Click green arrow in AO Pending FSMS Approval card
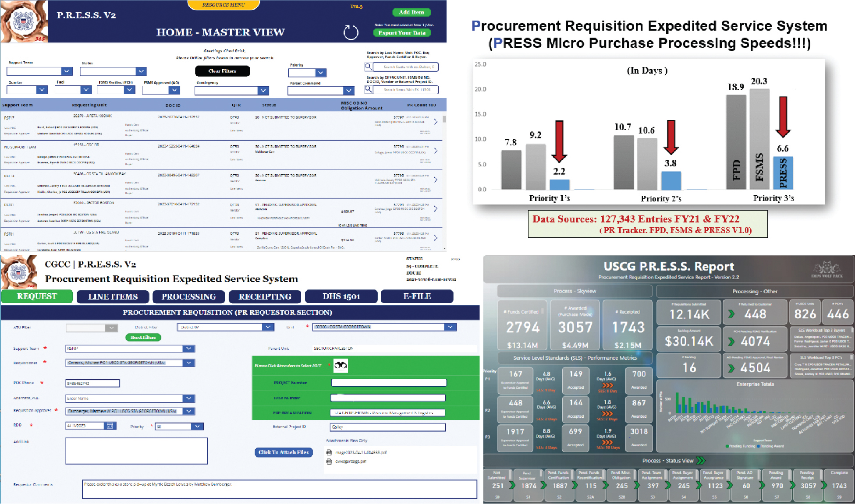The image size is (855, 504). click(x=731, y=368)
